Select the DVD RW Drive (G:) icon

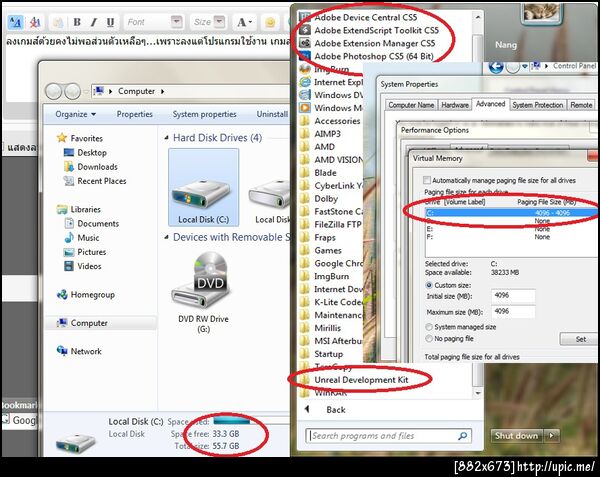pyautogui.click(x=204, y=293)
